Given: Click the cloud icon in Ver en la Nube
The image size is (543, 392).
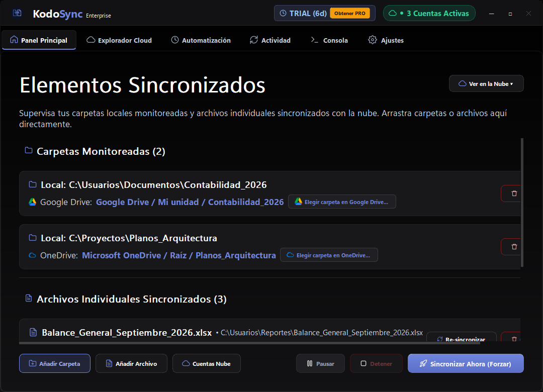Looking at the screenshot, I should (x=463, y=83).
